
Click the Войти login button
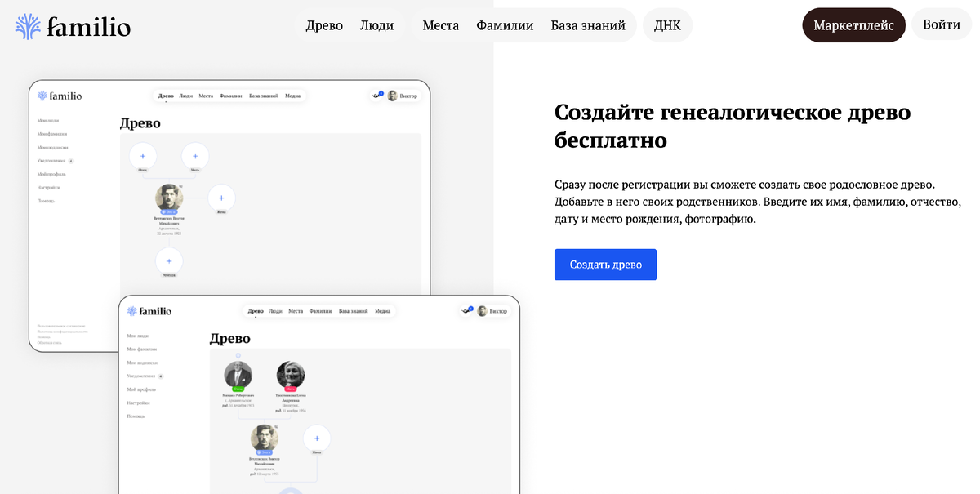942,24
